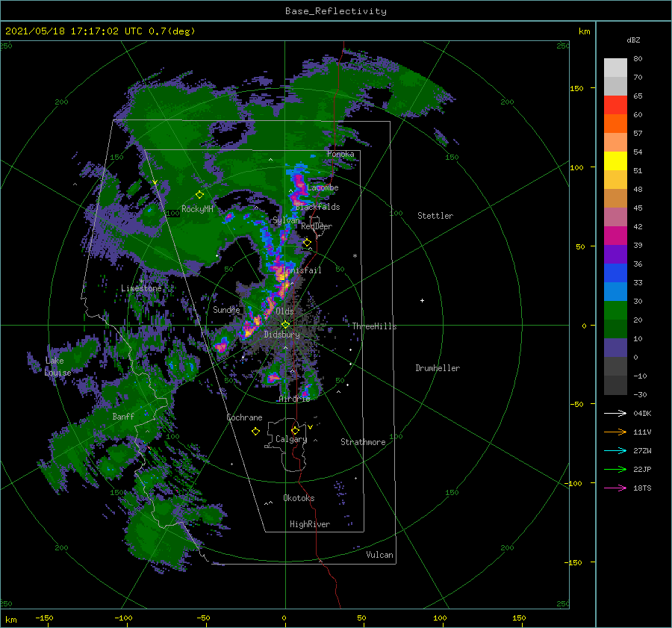The width and height of the screenshot is (672, 628).
Task: Click the Lake Louise label
Action: click(x=57, y=367)
